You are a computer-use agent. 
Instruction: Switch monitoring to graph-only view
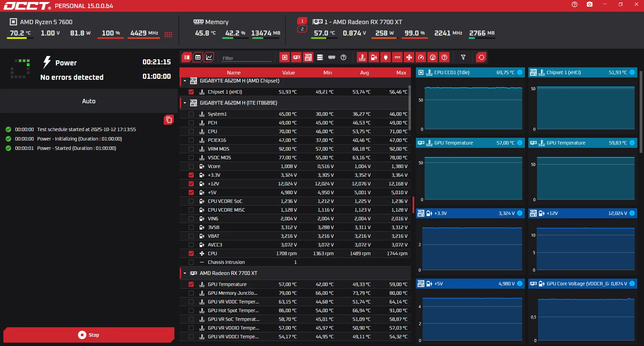coord(209,57)
